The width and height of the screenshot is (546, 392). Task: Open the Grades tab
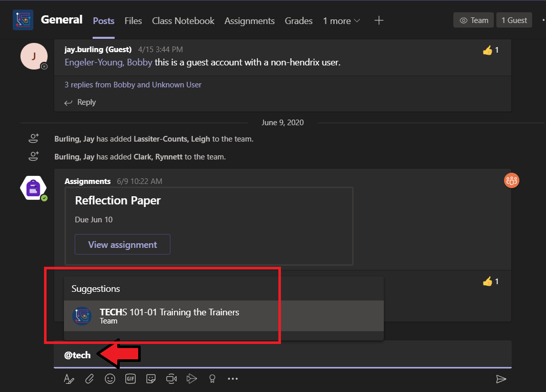(x=298, y=21)
